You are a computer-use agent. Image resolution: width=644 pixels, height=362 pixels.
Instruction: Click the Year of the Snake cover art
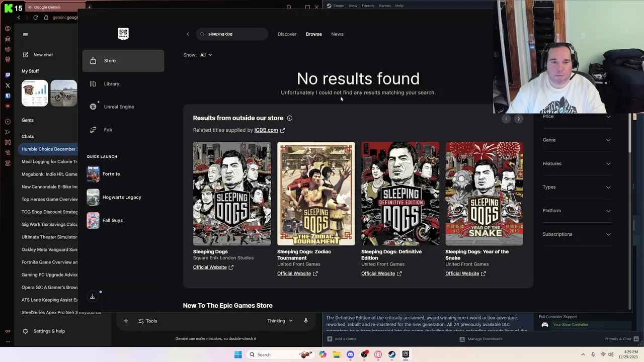point(484,194)
